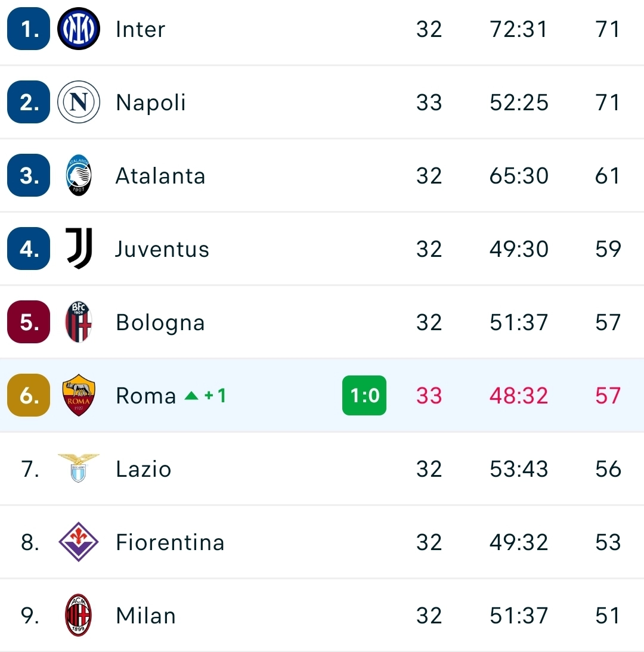Click the Roma club crest
Viewport: 644px width, 652px height.
point(78,395)
